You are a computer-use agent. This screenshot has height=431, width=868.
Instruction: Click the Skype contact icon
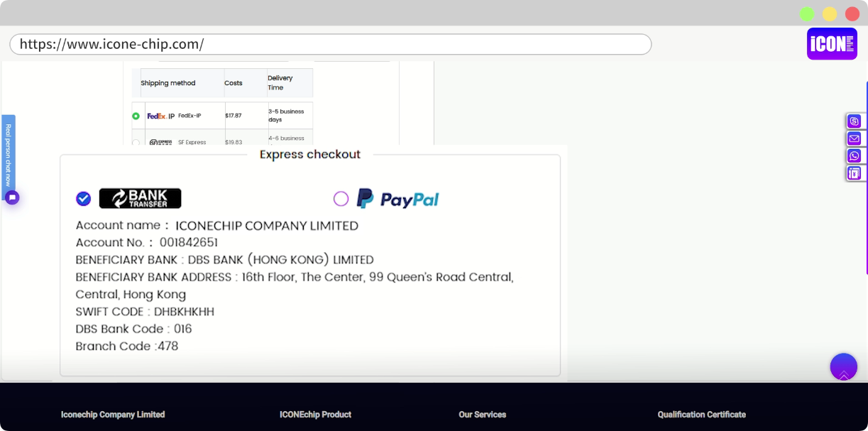pos(855,121)
